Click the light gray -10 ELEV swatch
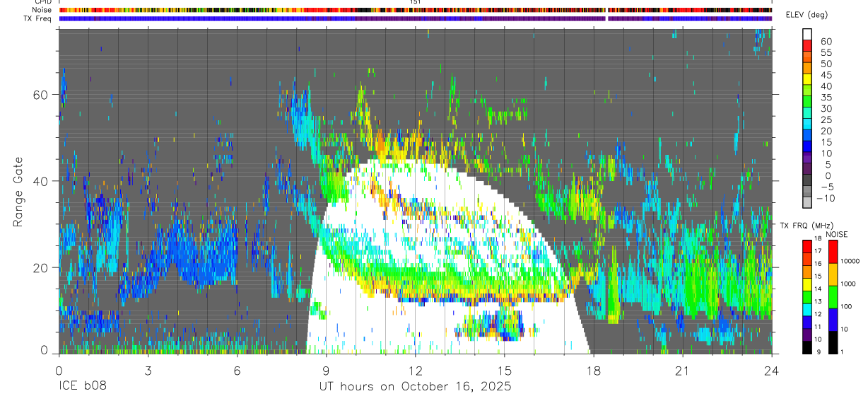Viewport: 868px width, 401px height. tap(807, 202)
